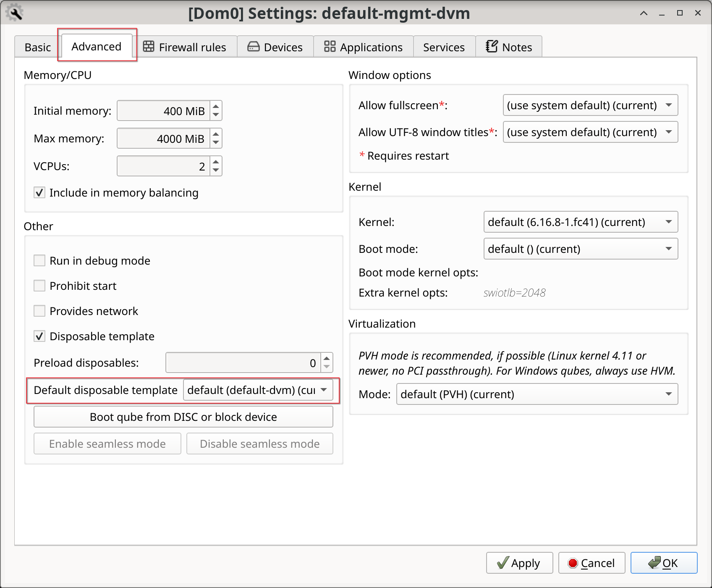Image resolution: width=712 pixels, height=588 pixels.
Task: Uncheck Include in memory balancing
Action: pos(39,192)
